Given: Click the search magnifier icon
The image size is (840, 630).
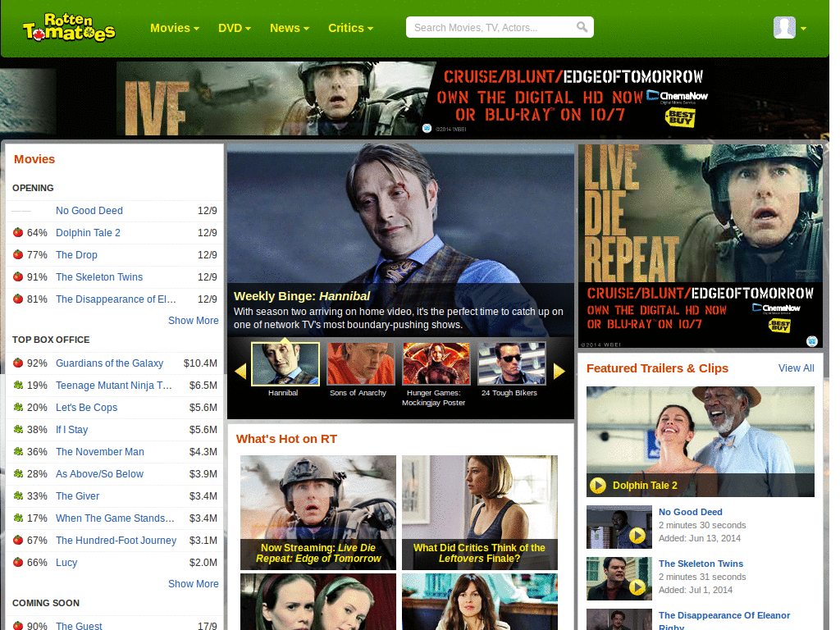Looking at the screenshot, I should pos(582,27).
